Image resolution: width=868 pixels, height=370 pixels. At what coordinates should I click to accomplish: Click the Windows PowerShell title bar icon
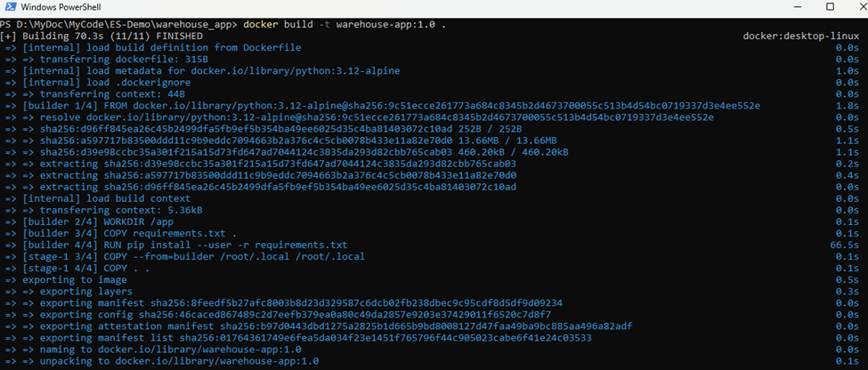click(x=10, y=8)
